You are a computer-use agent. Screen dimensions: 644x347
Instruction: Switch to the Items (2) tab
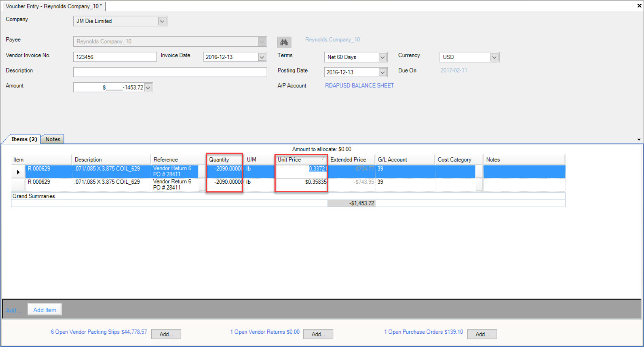coord(24,139)
